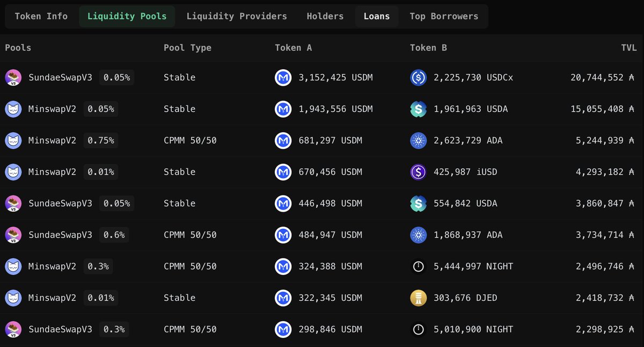Select the Liquidity Providers tab
The width and height of the screenshot is (644, 347).
coord(237,16)
